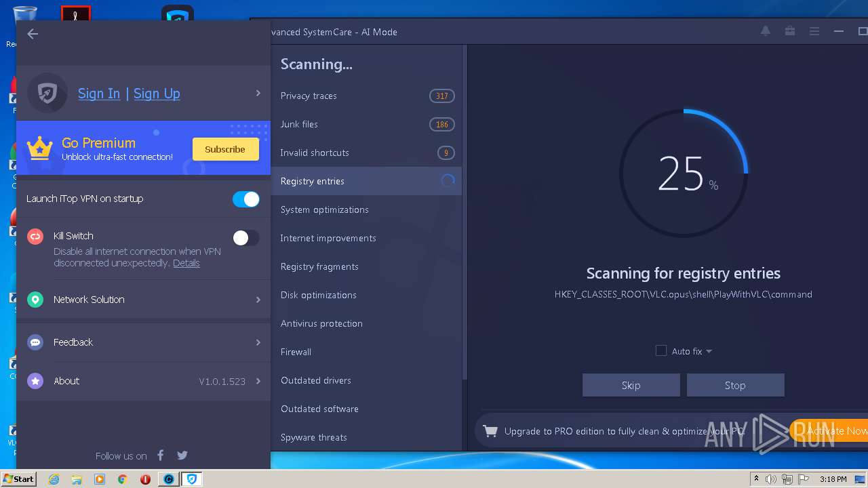This screenshot has height=488, width=868.
Task: Open the Windows Start menu
Action: pos(18,479)
